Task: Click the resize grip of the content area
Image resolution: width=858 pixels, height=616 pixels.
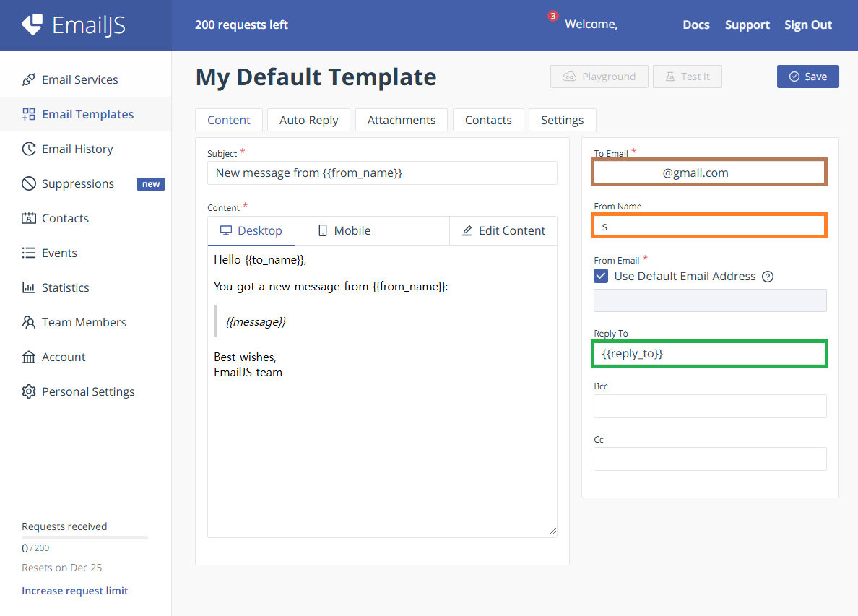Action: tap(552, 531)
